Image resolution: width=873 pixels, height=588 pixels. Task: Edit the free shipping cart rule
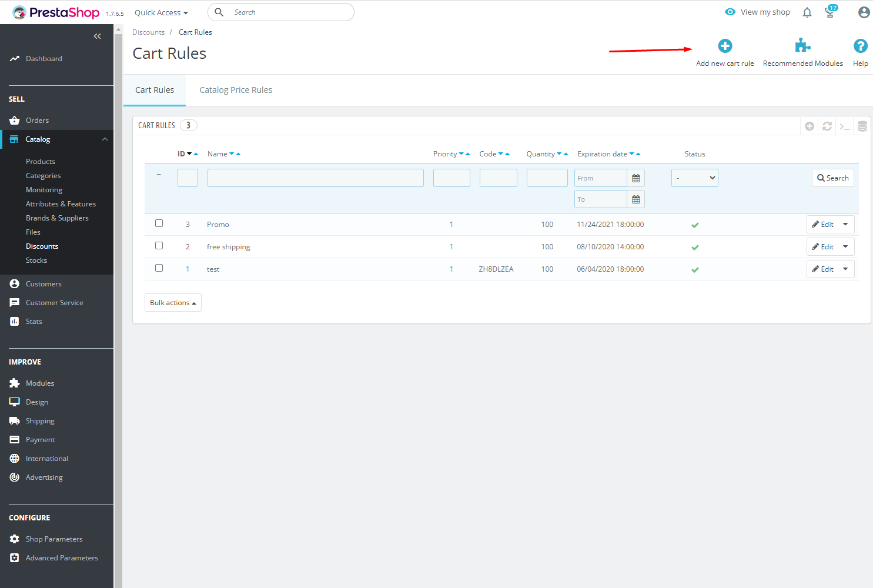[823, 247]
